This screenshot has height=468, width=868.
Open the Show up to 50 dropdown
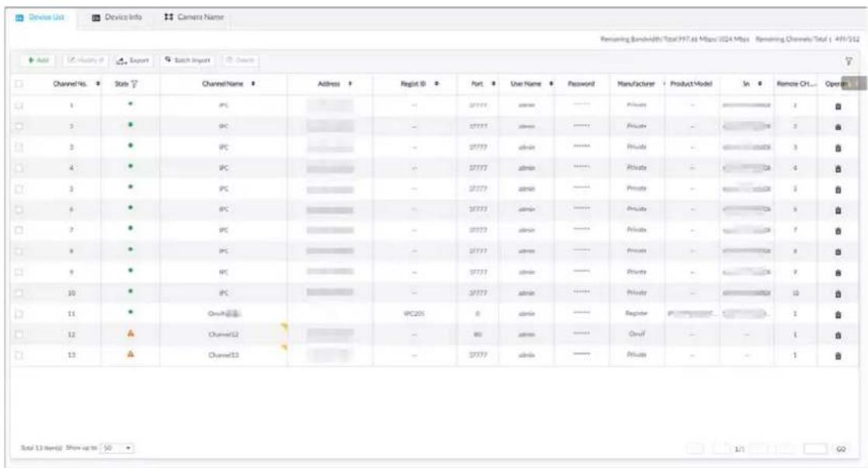[117, 448]
